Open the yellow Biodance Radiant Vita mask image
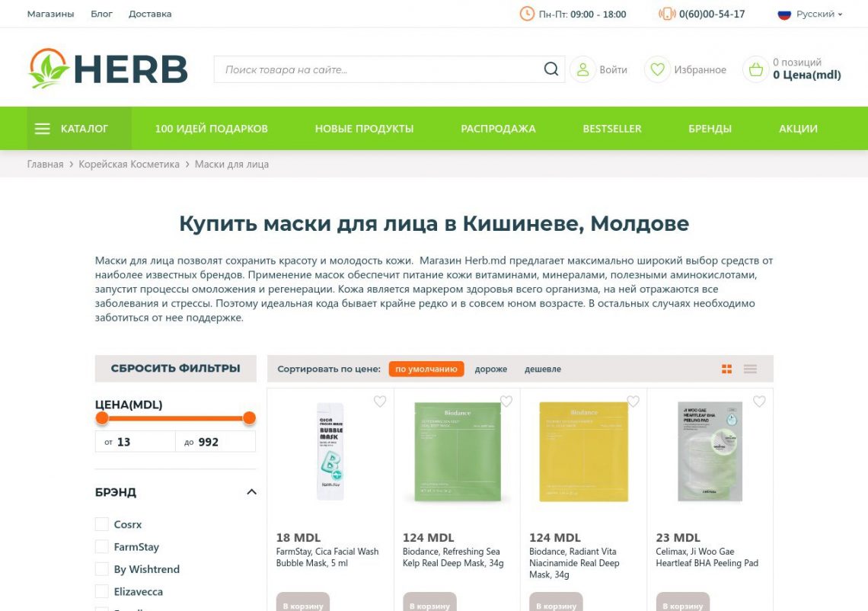 [584, 452]
